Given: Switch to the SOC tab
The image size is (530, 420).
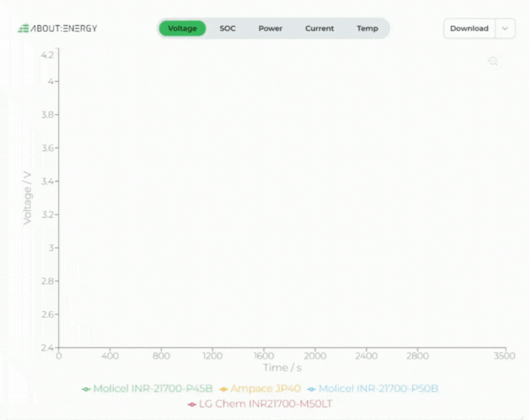Looking at the screenshot, I should [227, 28].
